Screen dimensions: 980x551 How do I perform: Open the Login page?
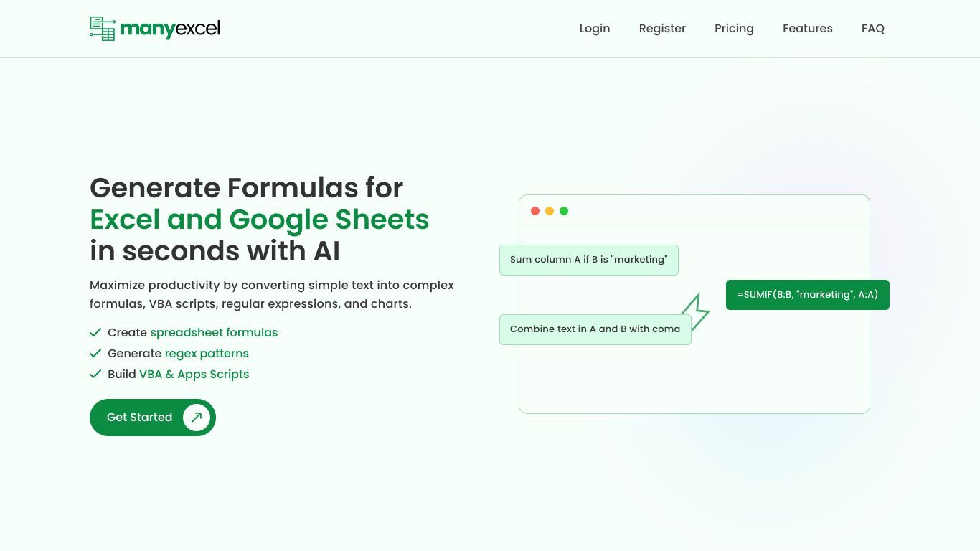[x=595, y=29]
